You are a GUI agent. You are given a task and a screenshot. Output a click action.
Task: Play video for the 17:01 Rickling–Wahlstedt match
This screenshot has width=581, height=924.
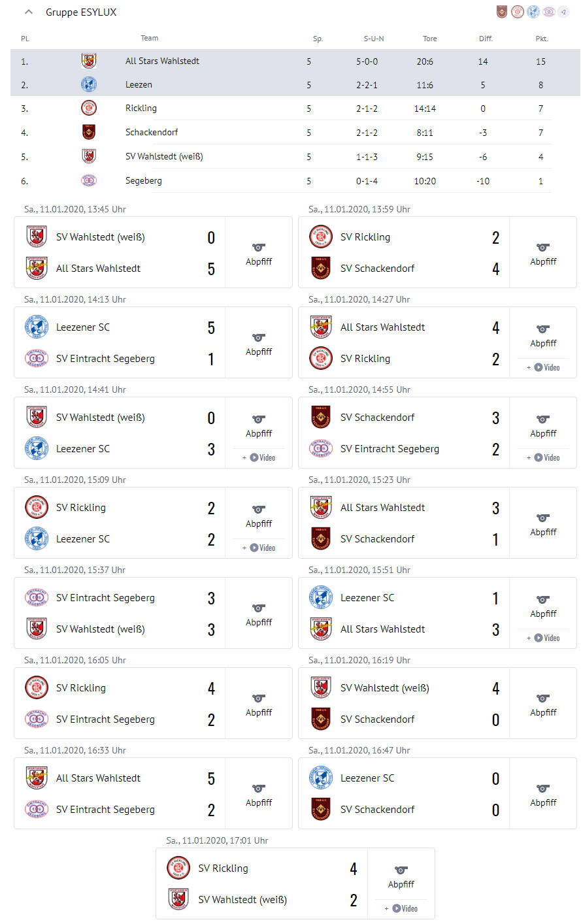402,908
